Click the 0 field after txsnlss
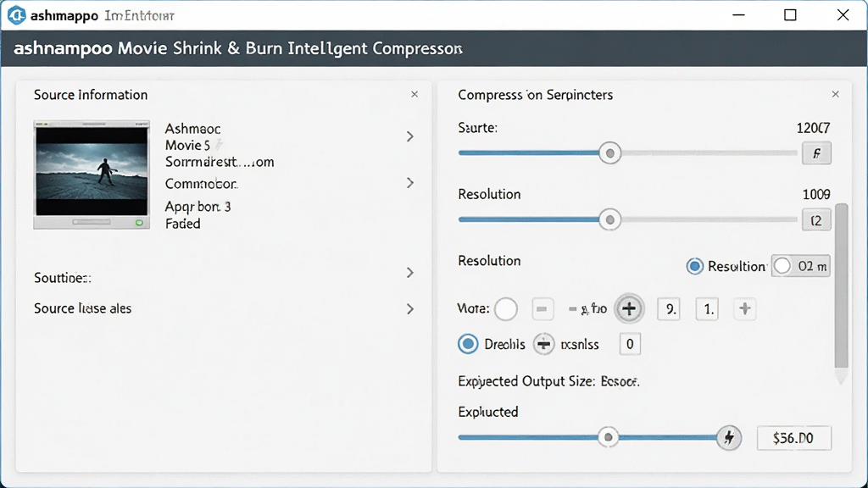This screenshot has width=868, height=488. click(630, 344)
